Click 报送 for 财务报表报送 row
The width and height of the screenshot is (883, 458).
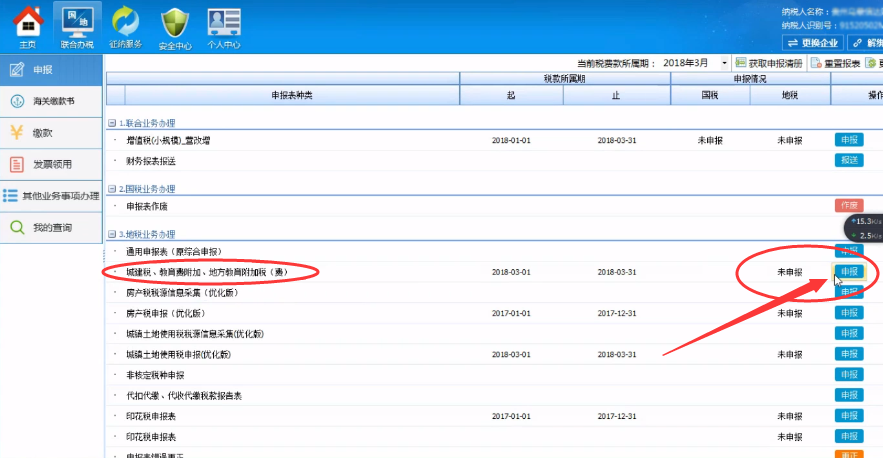click(848, 160)
